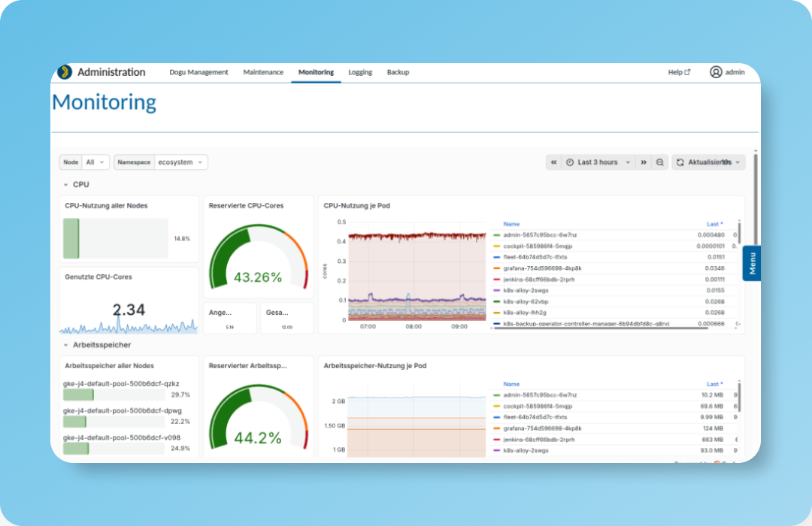Click the Cloudogu logo icon beside Administration
Screen dimensions: 812x526
point(65,72)
